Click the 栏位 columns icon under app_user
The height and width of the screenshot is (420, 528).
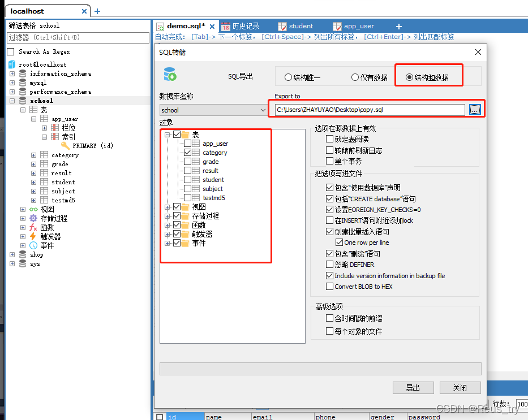pyautogui.click(x=55, y=128)
